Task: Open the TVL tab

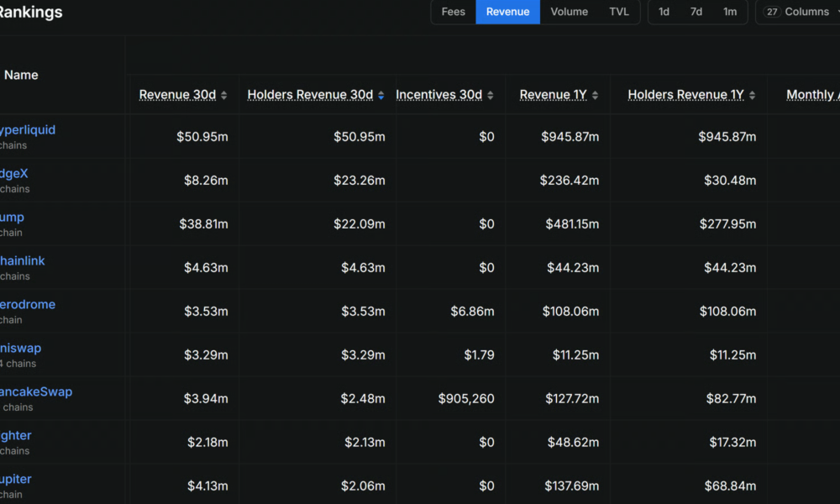Action: [619, 12]
